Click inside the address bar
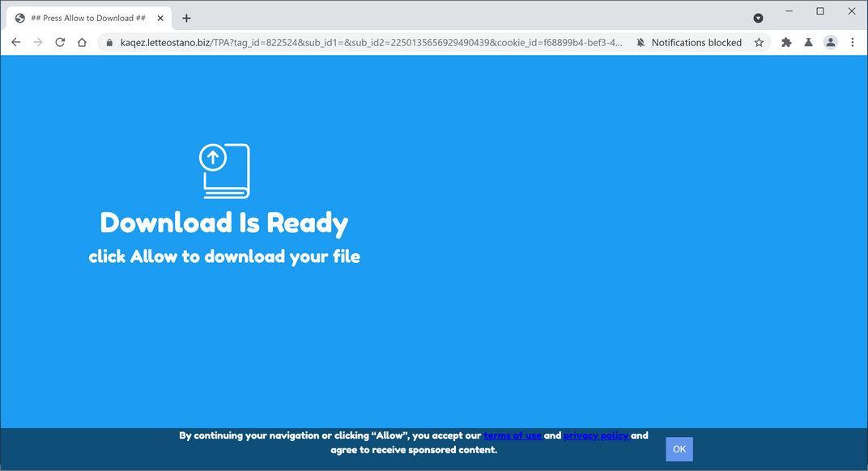 point(364,42)
